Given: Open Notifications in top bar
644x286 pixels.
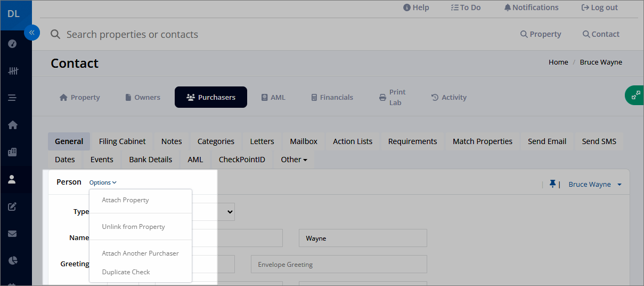Looking at the screenshot, I should 531,7.
